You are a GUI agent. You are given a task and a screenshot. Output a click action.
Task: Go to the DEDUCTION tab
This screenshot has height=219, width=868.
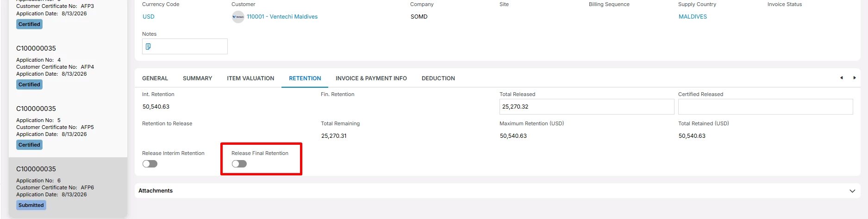click(x=438, y=78)
